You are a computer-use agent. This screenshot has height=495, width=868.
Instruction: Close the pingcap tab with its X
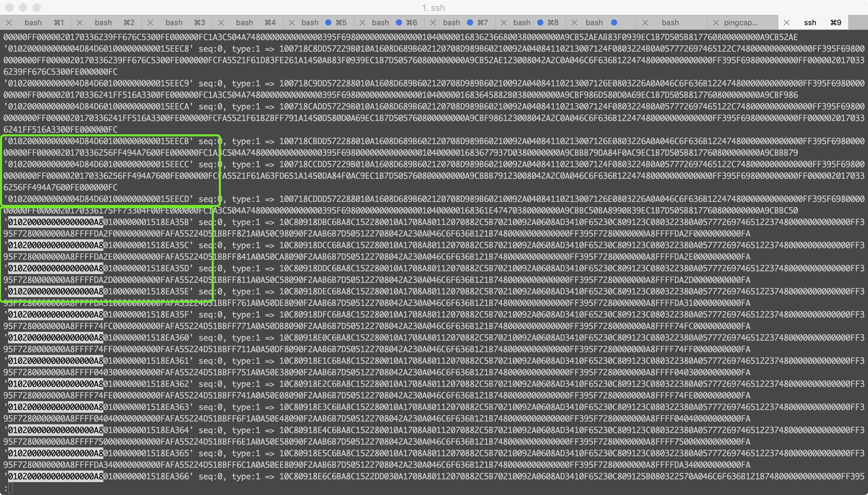pos(716,23)
